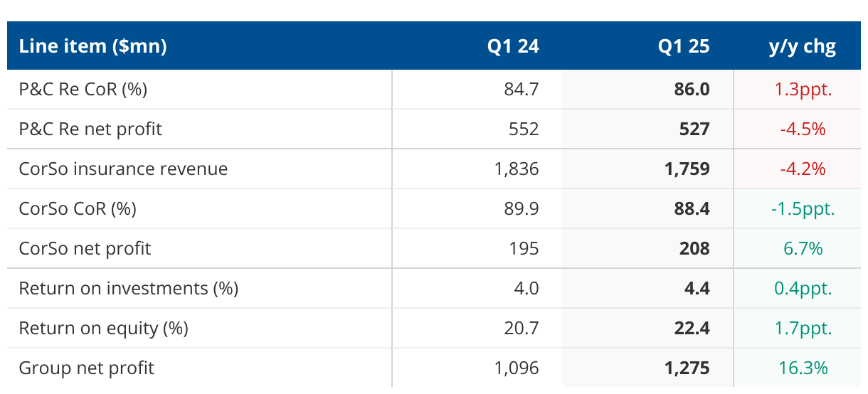The height and width of the screenshot is (394, 868).
Task: Click the Return on investments (%) label
Action: click(128, 289)
